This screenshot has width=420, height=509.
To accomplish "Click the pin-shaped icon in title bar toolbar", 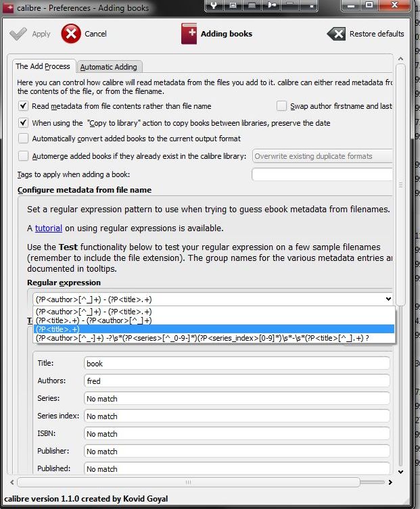I will click(271, 5).
